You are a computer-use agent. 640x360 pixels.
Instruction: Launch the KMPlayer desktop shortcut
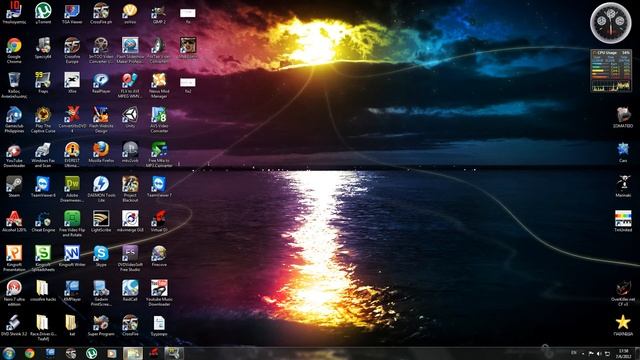pos(72,290)
